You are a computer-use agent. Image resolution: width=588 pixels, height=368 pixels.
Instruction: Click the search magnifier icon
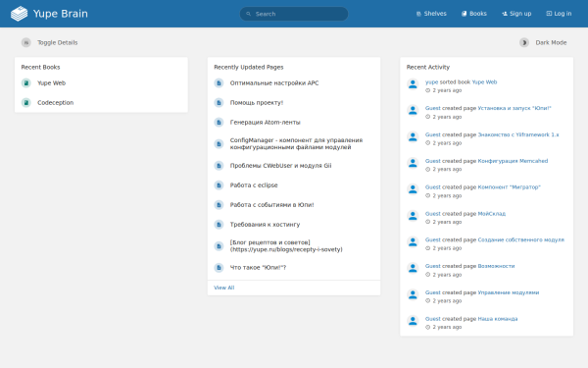point(248,14)
